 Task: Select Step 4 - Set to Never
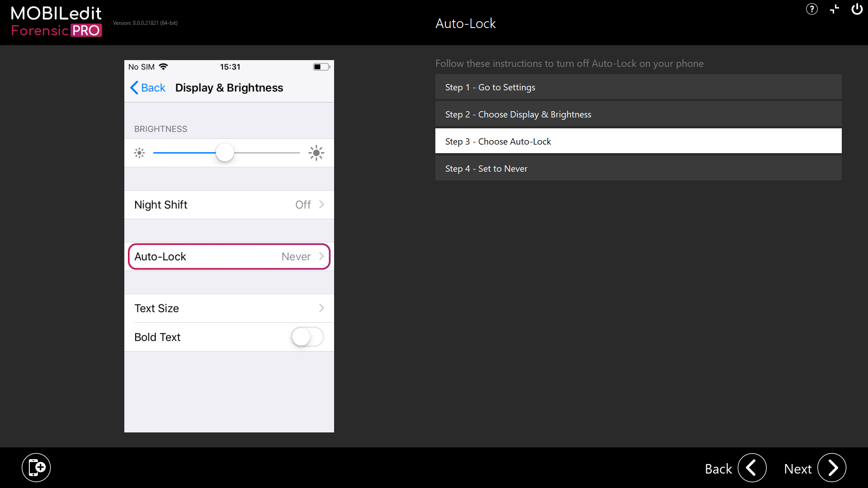click(638, 169)
